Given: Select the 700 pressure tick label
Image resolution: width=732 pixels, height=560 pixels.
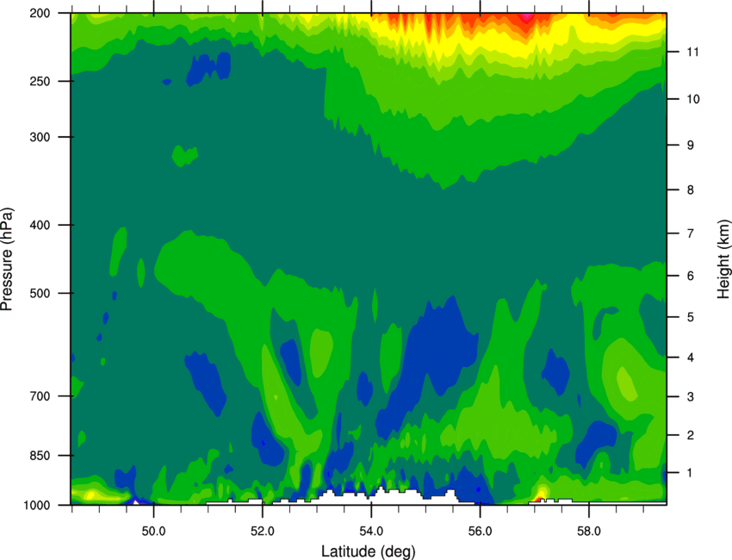Looking at the screenshot, I should [x=40, y=396].
